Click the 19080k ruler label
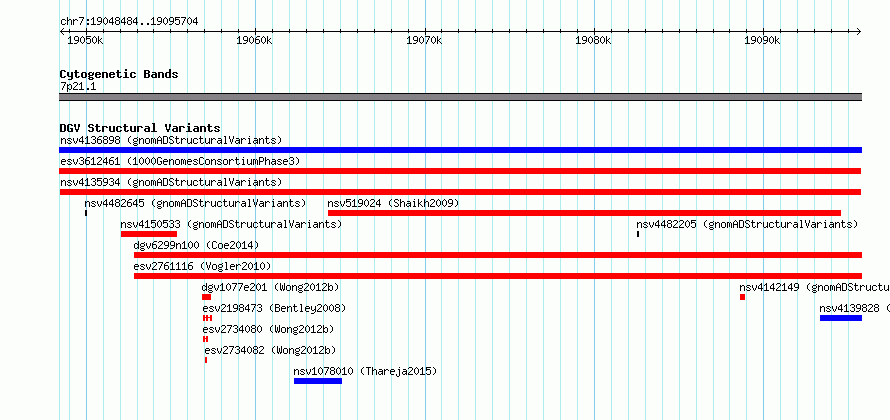This screenshot has width=890, height=420. 594,40
